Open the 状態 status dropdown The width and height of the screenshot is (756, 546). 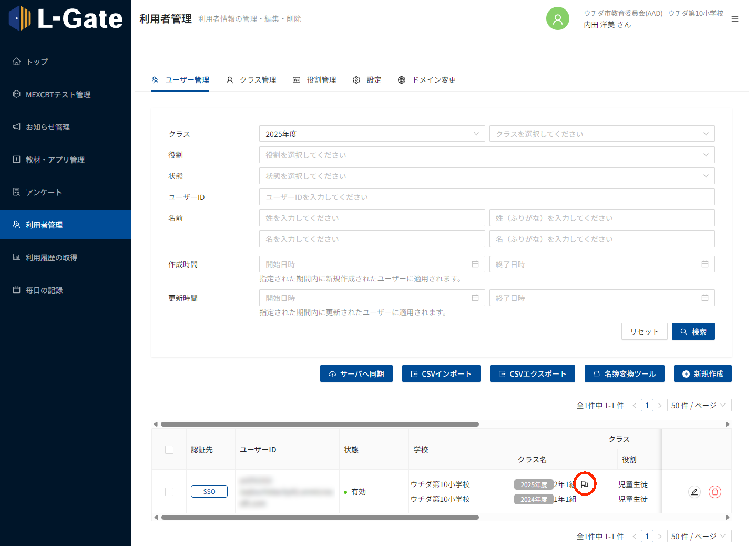(486, 176)
